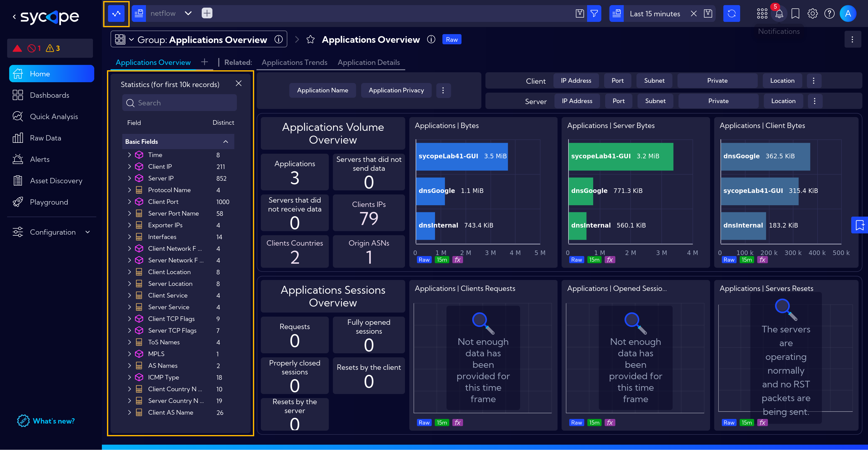868x450 pixels.
Task: Open the alerts summary indicator
Action: (x=50, y=48)
